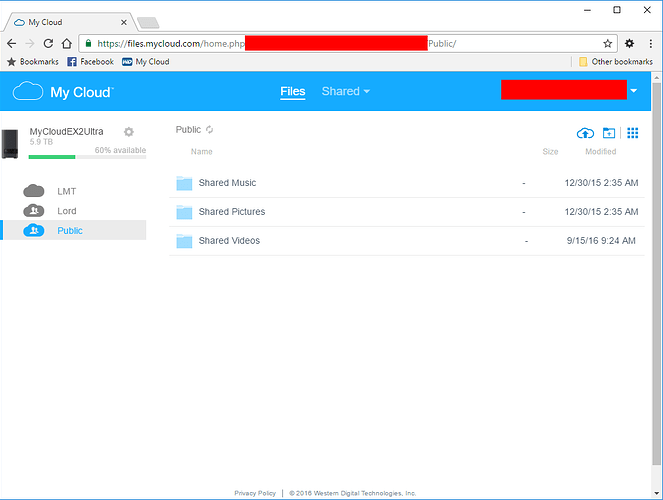
Task: Select Public in the sidebar
Action: 70,231
